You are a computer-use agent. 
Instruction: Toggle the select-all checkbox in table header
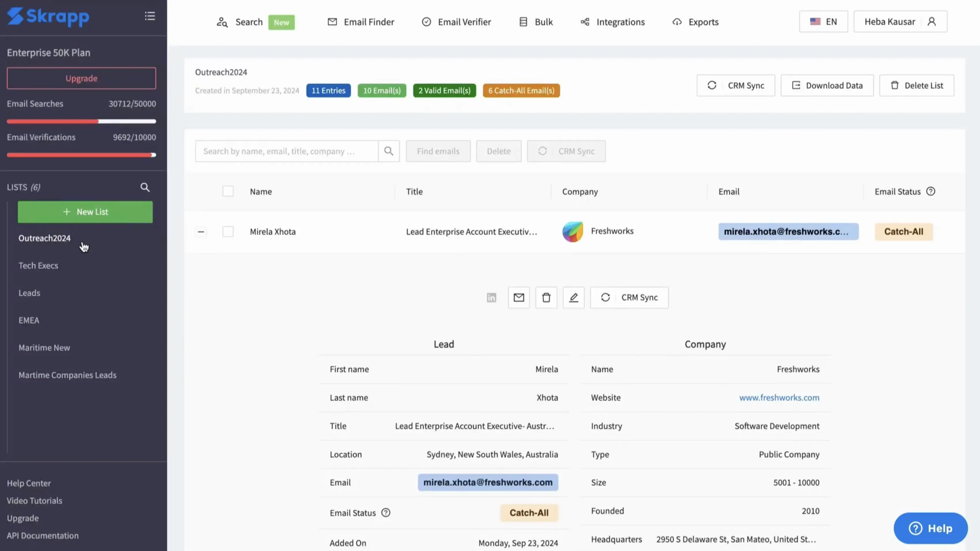[x=228, y=191]
